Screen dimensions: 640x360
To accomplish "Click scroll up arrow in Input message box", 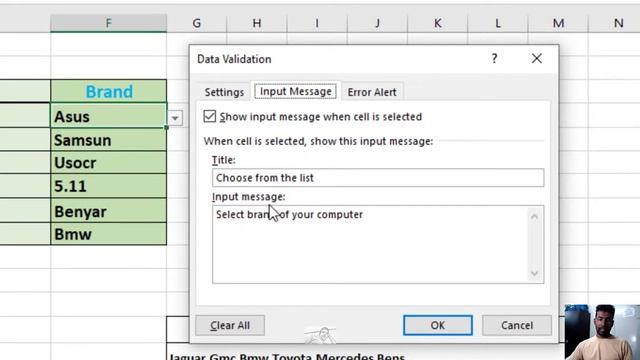I will [x=534, y=217].
